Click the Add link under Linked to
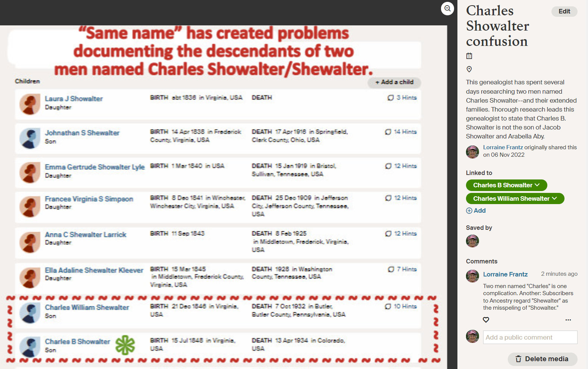 (479, 210)
